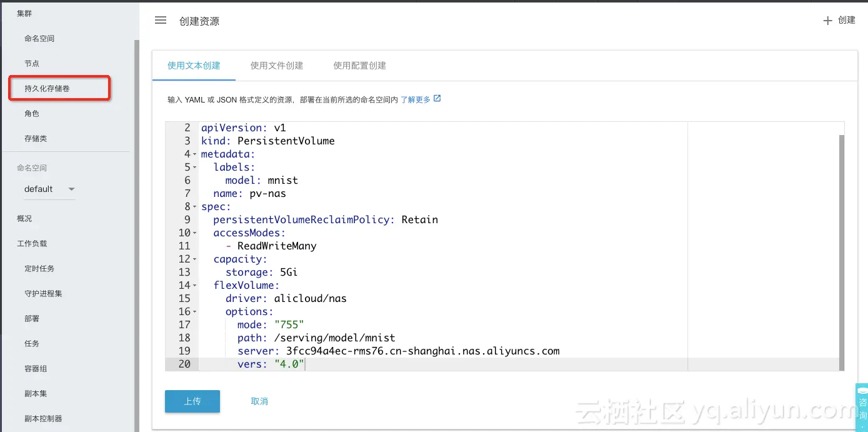Screen dimensions: 868x432
Task: Click the 'kind: PersistentVolume' line
Action: 267,141
